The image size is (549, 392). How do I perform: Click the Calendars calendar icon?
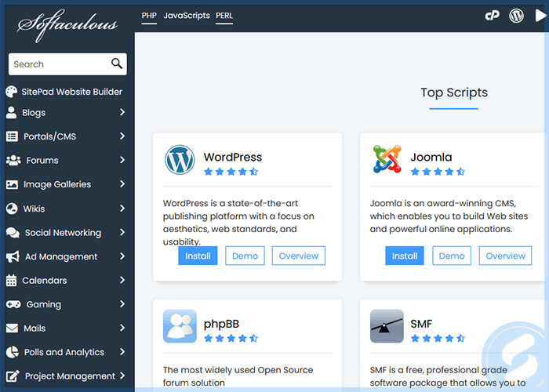point(11,281)
